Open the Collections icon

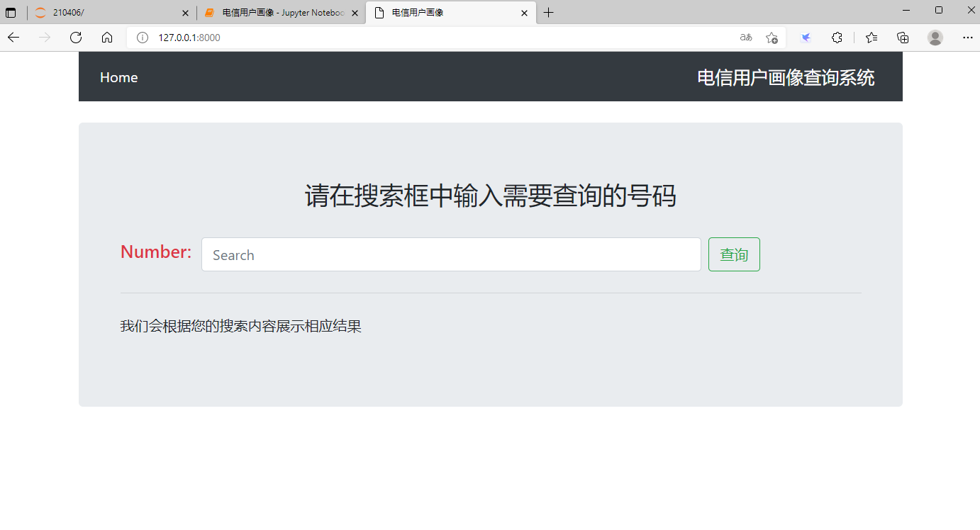point(903,38)
